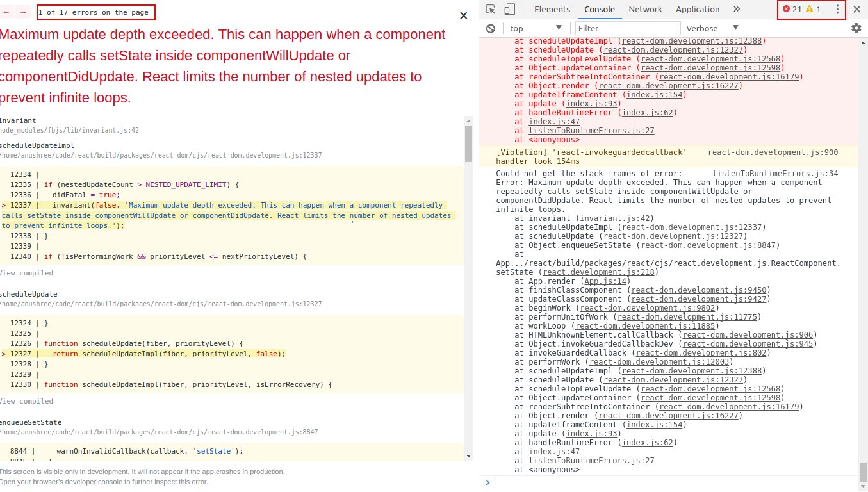Open the Network tab

click(x=645, y=9)
